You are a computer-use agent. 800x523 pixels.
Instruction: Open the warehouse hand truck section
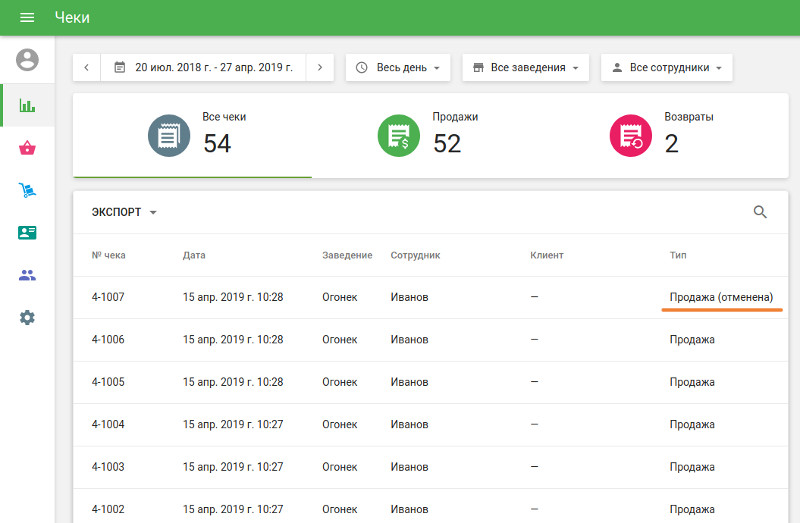point(27,190)
